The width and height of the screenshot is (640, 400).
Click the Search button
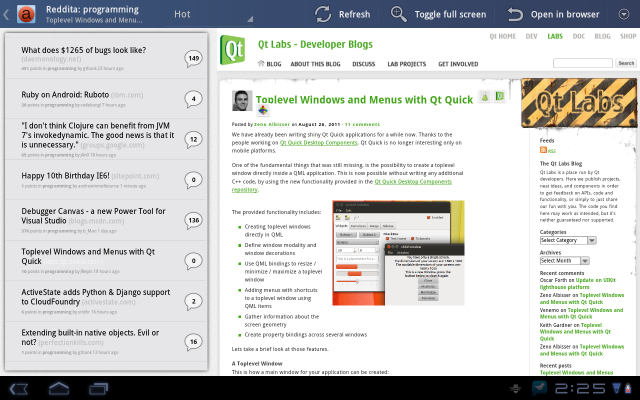coord(626,63)
